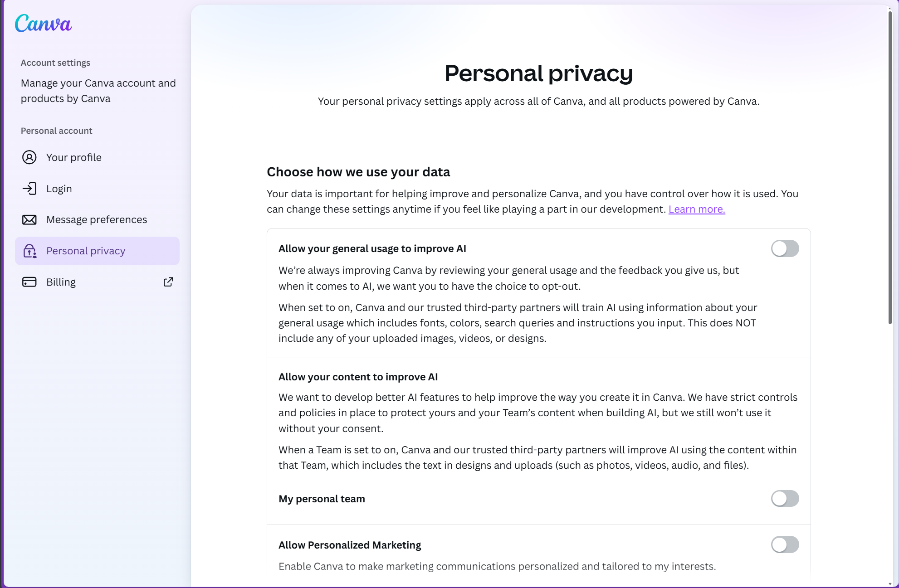Screen dimensions: 899x588
Task: Open Message preferences in sidebar
Action: (97, 220)
